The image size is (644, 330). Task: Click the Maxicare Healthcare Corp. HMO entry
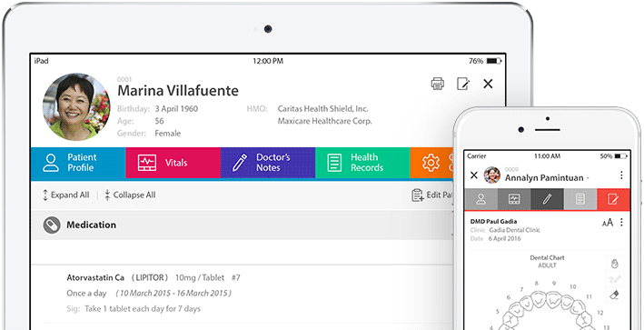click(x=324, y=121)
